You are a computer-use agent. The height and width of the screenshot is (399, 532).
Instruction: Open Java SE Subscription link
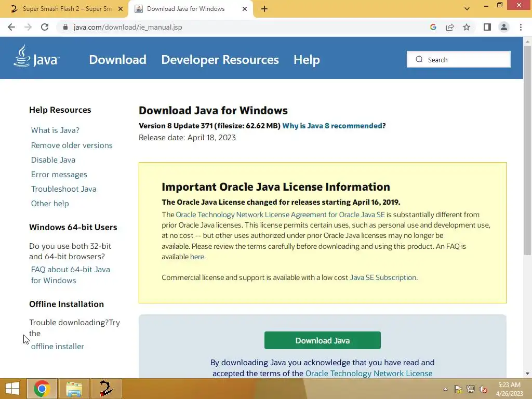[383, 277]
